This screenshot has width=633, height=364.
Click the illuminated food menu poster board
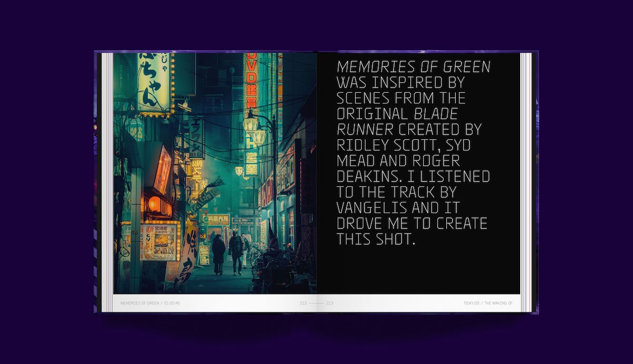(x=159, y=241)
